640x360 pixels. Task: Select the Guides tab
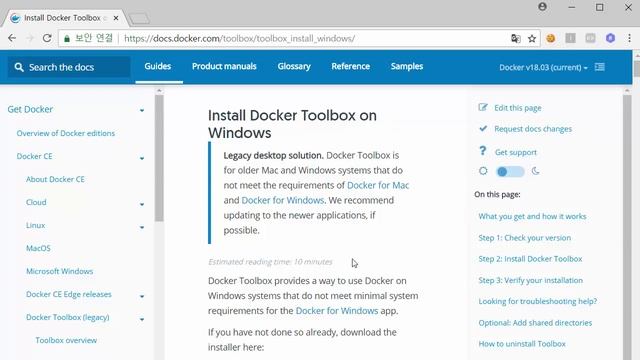tap(158, 66)
